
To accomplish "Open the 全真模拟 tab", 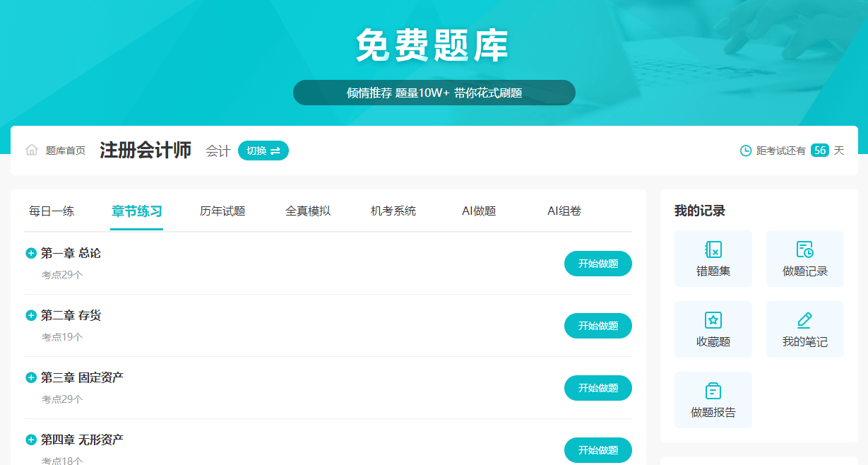I will 308,211.
